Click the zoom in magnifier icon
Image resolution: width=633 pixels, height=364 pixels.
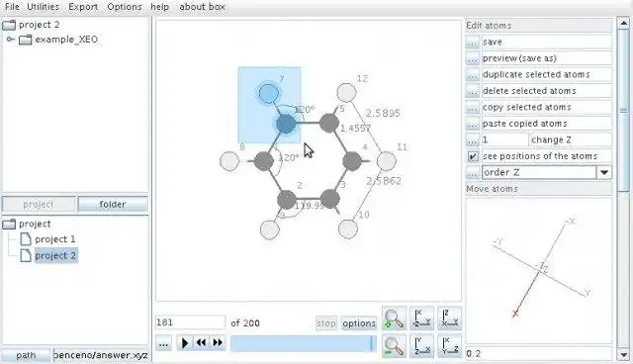pyautogui.click(x=394, y=318)
